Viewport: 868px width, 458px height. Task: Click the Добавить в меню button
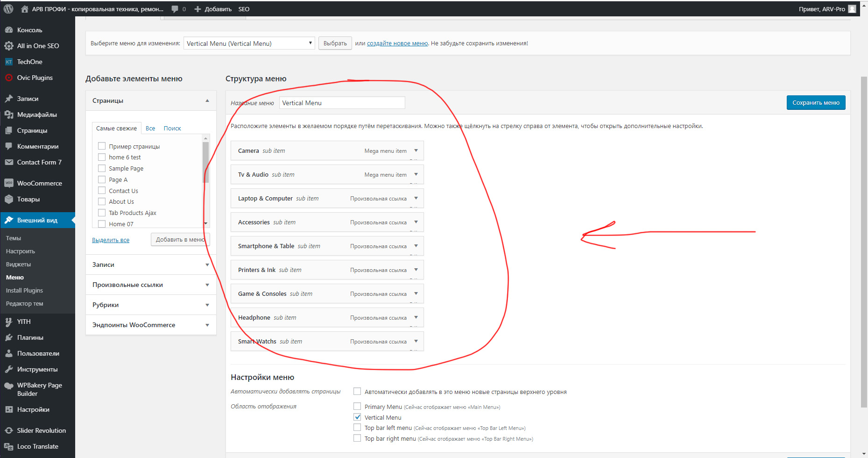coord(180,239)
